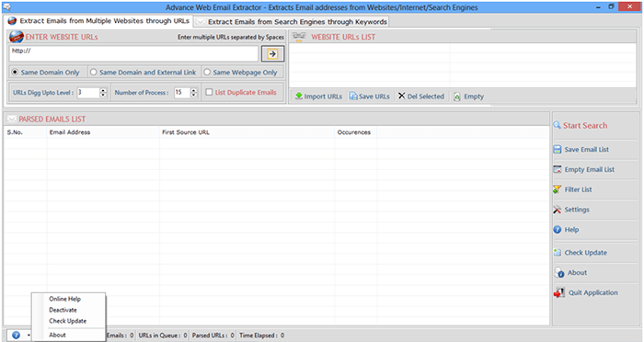The height and width of the screenshot is (342, 644).
Task: Click Empty Email List button text
Action: point(590,169)
